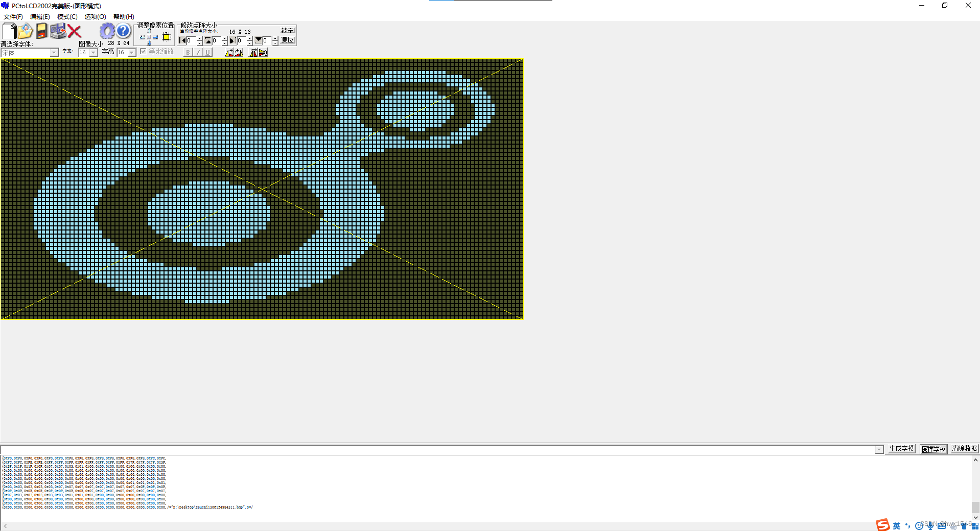Click the 清除数据 clear data button
980x531 pixels.
click(964, 449)
